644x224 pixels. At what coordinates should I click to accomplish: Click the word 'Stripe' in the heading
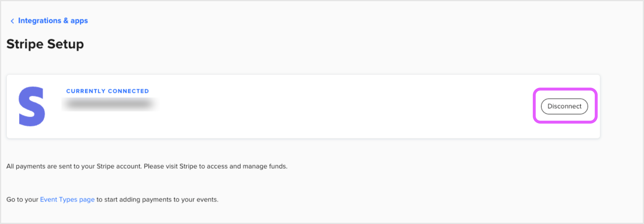point(25,44)
